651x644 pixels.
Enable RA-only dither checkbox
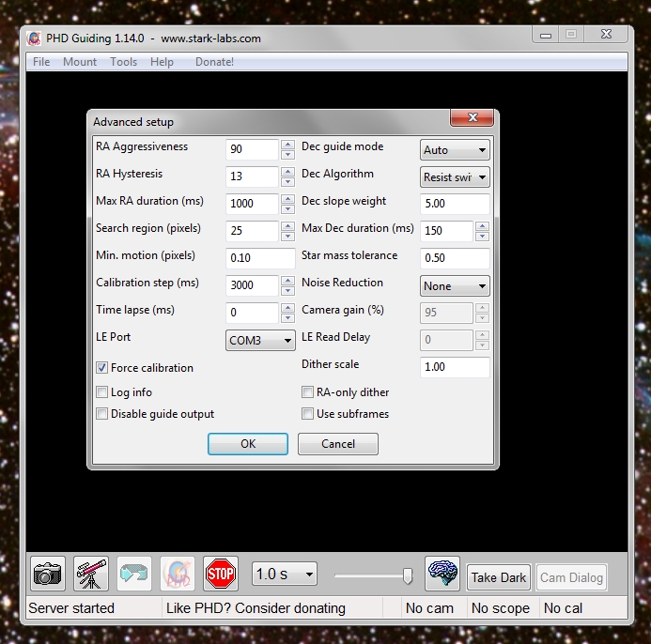coord(307,392)
